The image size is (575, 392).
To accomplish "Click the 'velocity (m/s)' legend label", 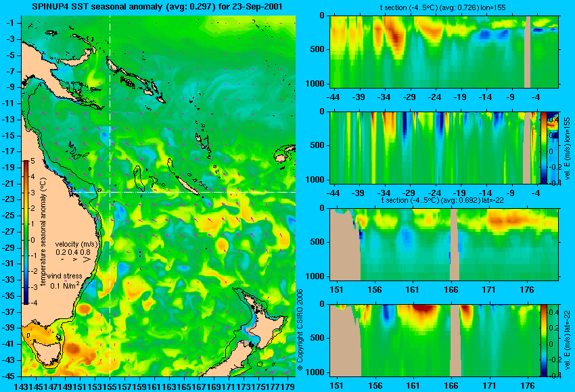I will coord(76,244).
